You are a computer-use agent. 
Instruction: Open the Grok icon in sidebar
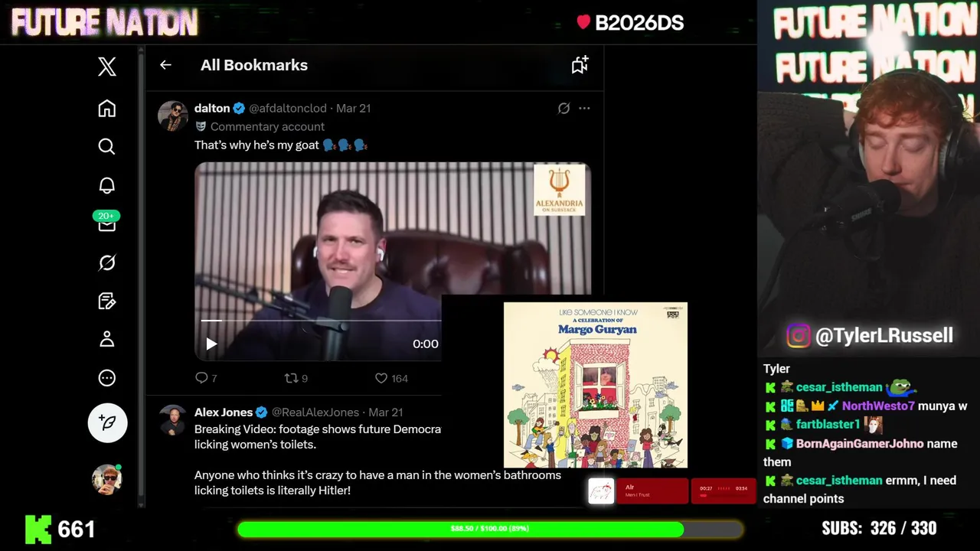(x=107, y=262)
